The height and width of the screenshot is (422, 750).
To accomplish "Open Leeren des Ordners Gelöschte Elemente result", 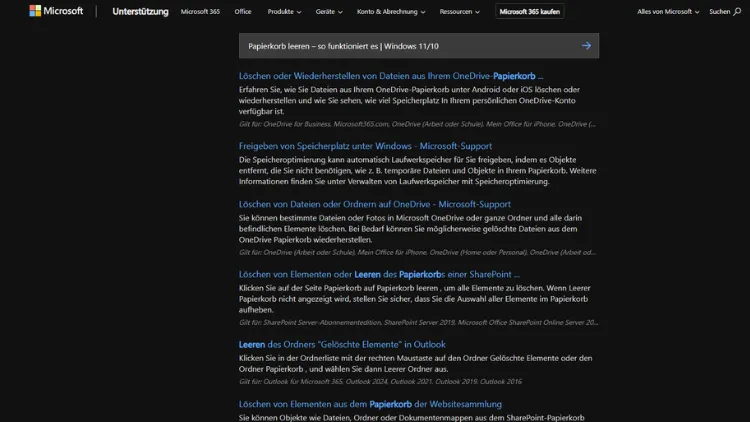I will [x=342, y=344].
